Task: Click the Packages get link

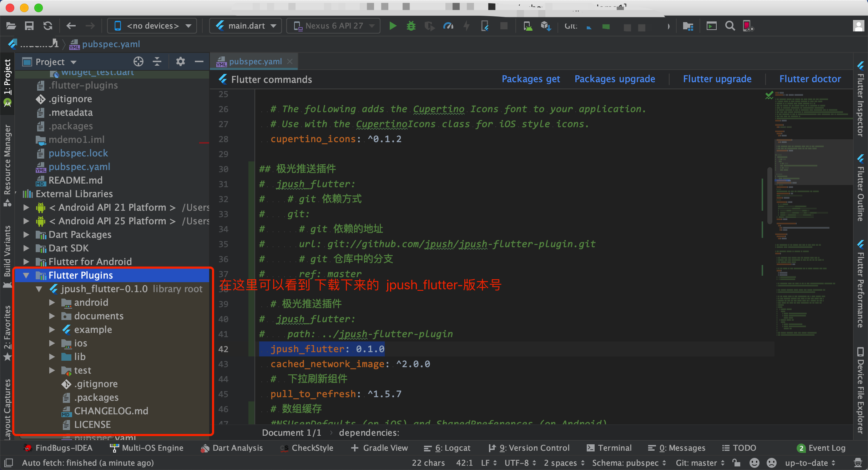Action: 530,79
